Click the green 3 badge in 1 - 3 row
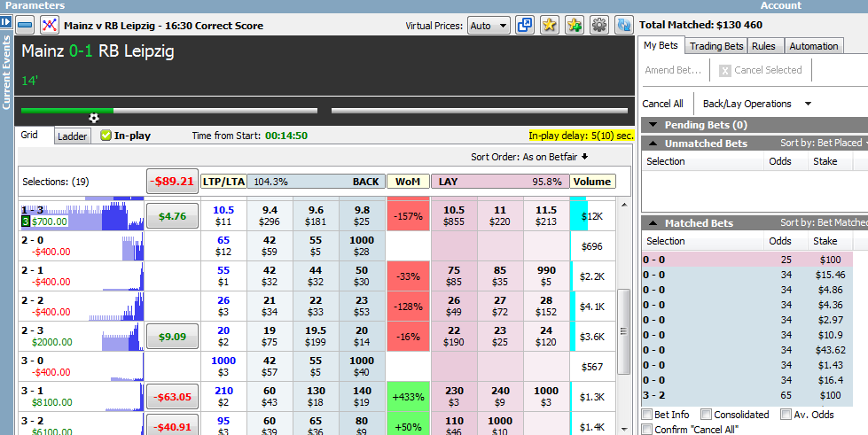Screen dimensions: 868x435 pyautogui.click(x=25, y=221)
